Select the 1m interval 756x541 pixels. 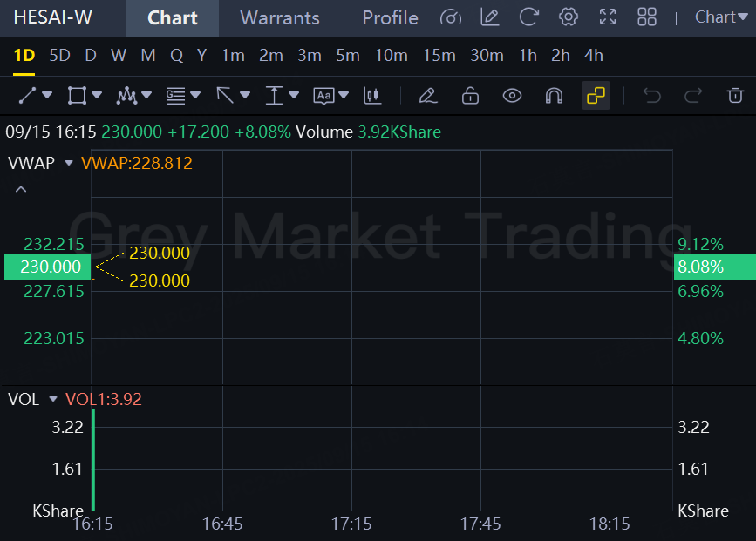233,56
